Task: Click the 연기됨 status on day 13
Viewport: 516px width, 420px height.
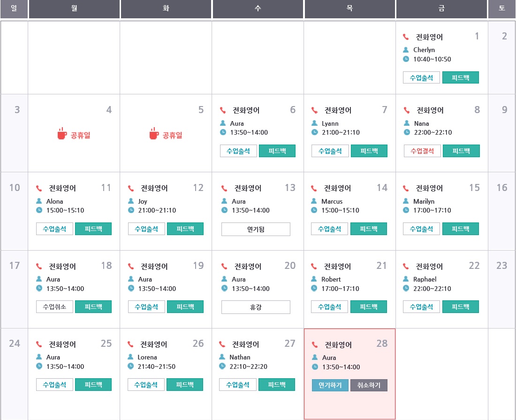Action: pos(256,229)
